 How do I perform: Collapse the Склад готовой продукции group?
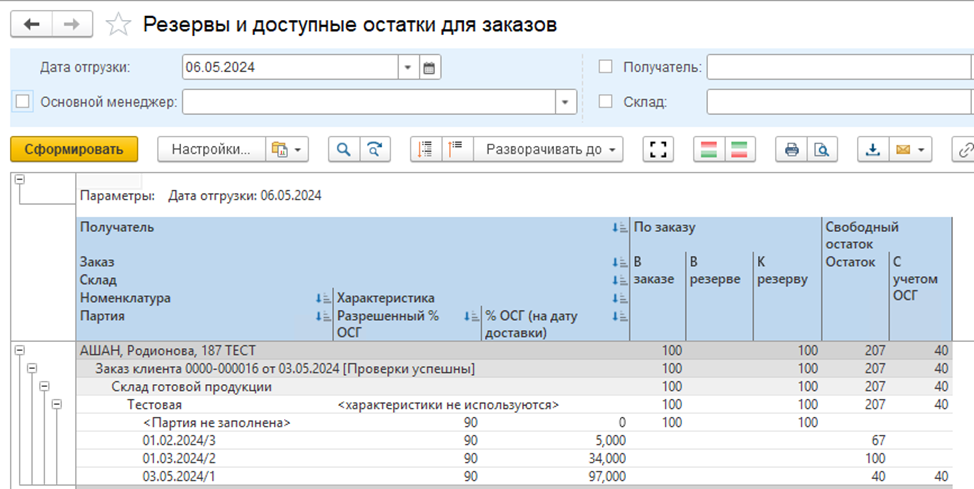point(44,386)
